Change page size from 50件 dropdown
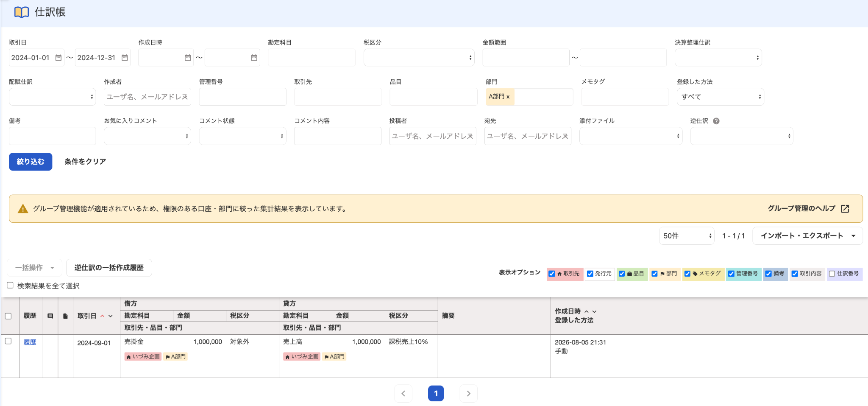 pos(687,236)
